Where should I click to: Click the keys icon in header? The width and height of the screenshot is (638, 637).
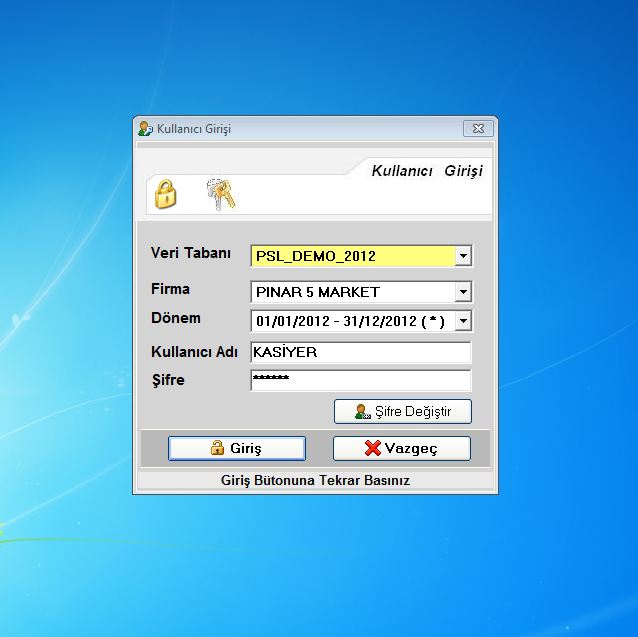pos(221,194)
